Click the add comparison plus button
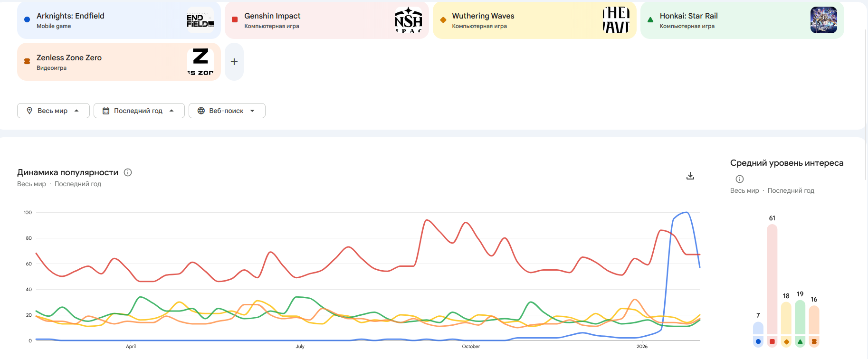 pos(234,62)
